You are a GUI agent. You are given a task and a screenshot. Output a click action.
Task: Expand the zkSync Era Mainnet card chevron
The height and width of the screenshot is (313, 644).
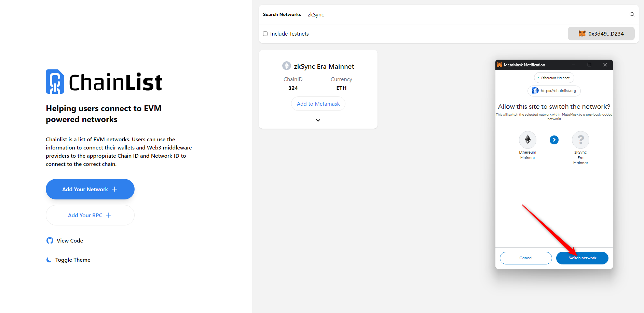point(318,120)
